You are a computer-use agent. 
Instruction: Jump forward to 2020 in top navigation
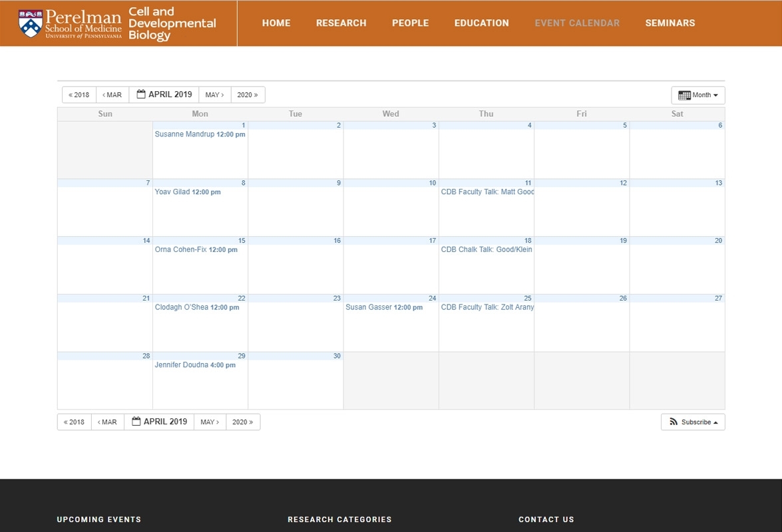[x=248, y=94]
